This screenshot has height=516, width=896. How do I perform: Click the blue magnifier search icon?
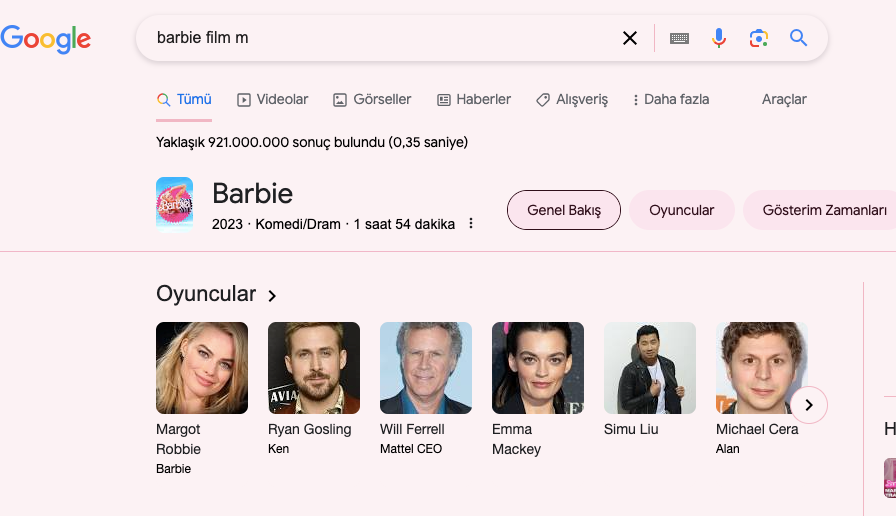(798, 38)
